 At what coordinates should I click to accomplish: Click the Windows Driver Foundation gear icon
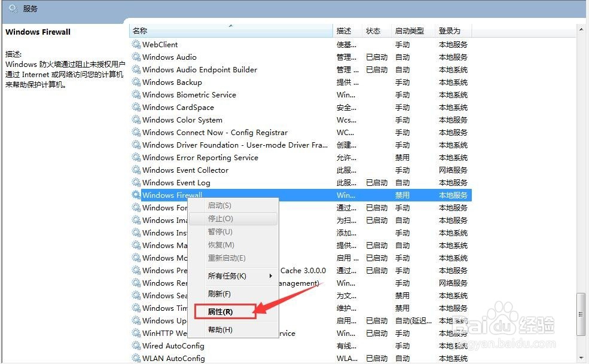pos(136,145)
